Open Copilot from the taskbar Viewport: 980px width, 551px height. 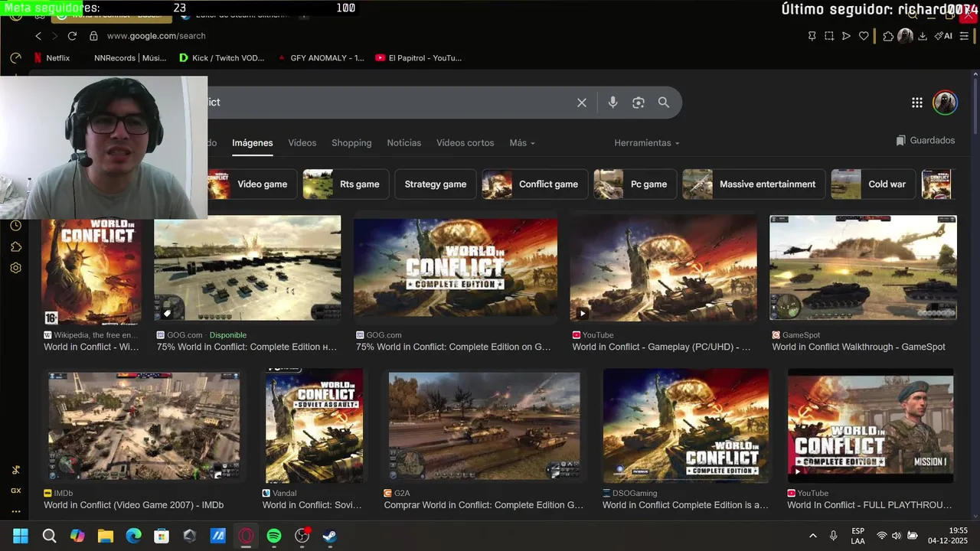(77, 536)
